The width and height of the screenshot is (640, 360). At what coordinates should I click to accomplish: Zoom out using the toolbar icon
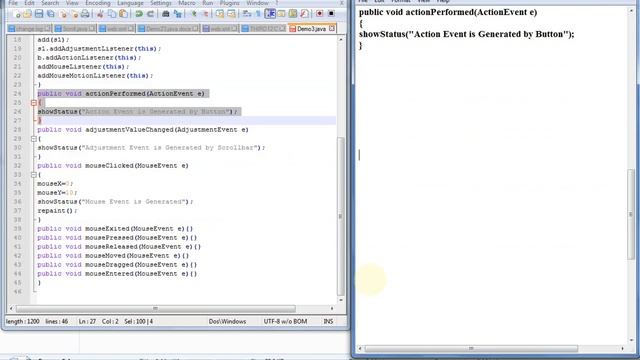(205, 14)
